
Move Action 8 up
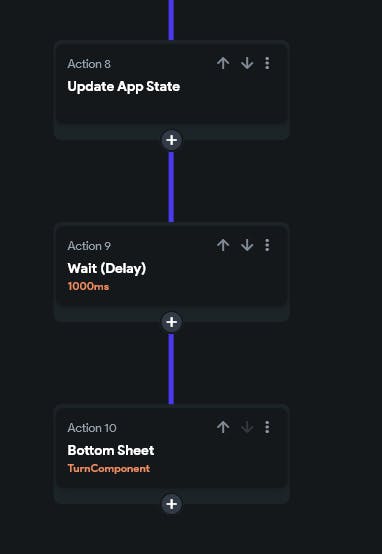pyautogui.click(x=223, y=63)
